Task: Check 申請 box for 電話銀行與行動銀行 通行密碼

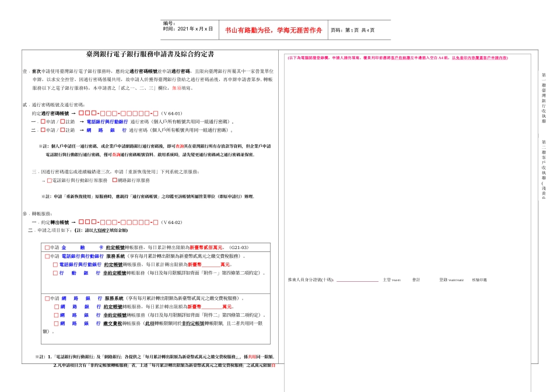Action: pos(43,121)
